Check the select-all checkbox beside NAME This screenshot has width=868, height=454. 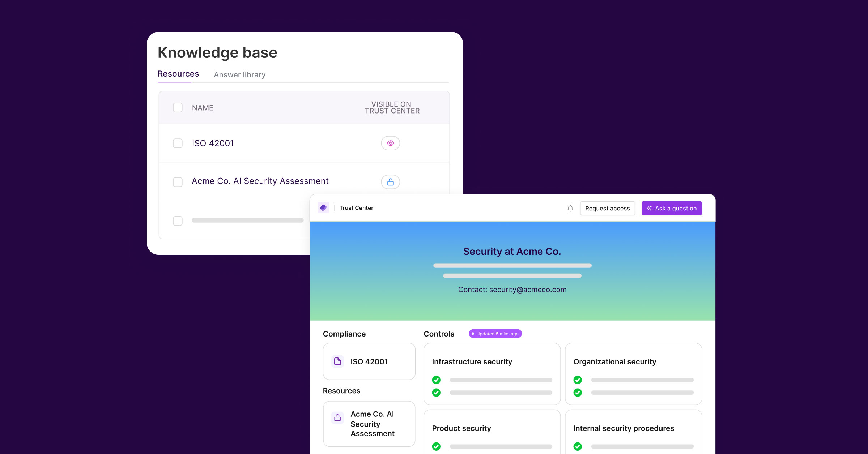click(x=178, y=108)
